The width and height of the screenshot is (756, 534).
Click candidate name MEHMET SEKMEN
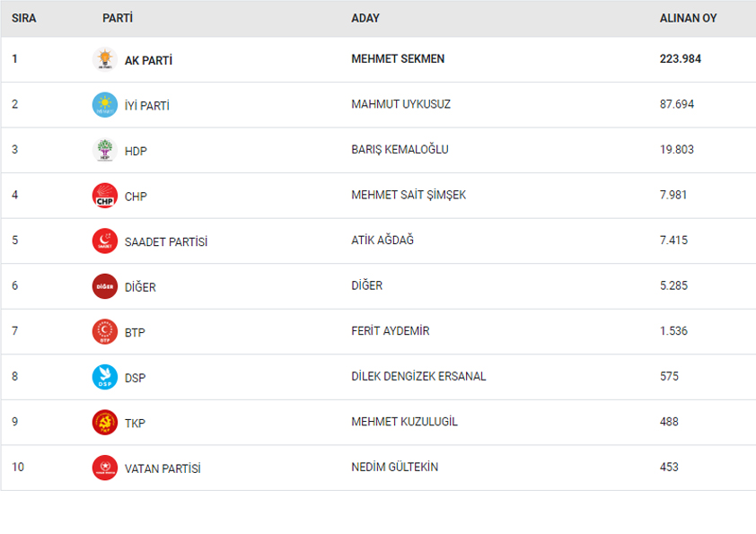[x=398, y=59]
